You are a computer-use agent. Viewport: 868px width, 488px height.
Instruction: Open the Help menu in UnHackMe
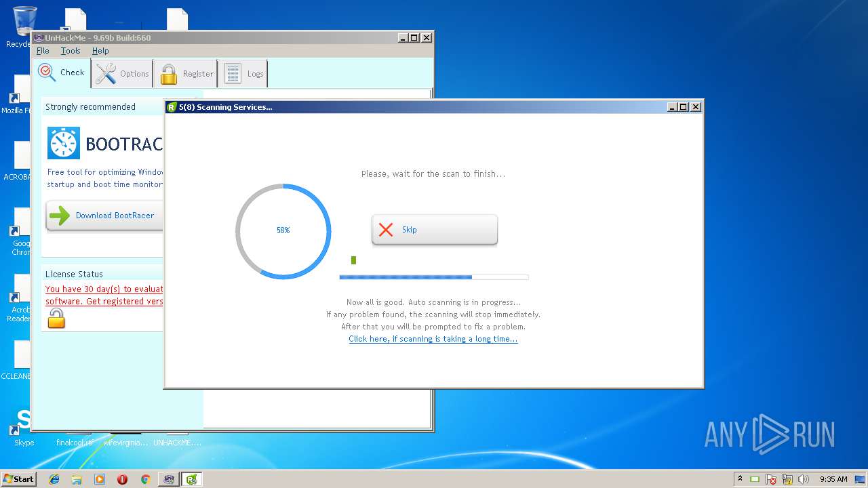point(100,51)
